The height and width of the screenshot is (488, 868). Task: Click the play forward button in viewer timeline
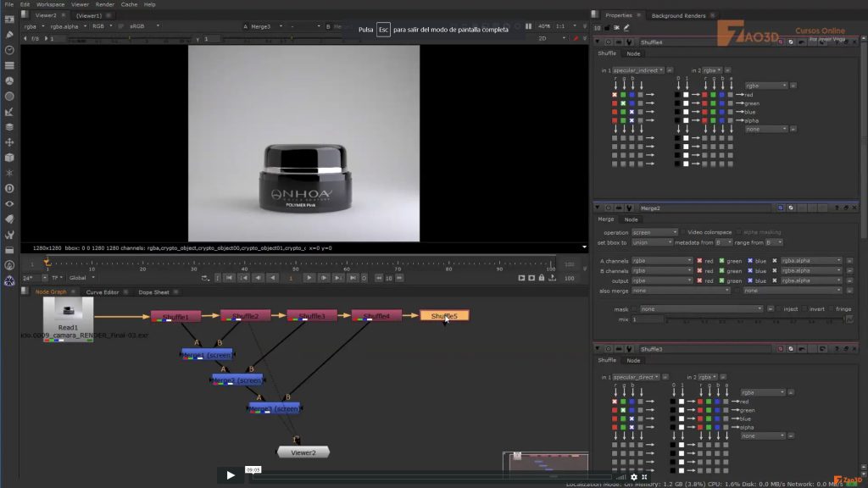[x=309, y=277]
